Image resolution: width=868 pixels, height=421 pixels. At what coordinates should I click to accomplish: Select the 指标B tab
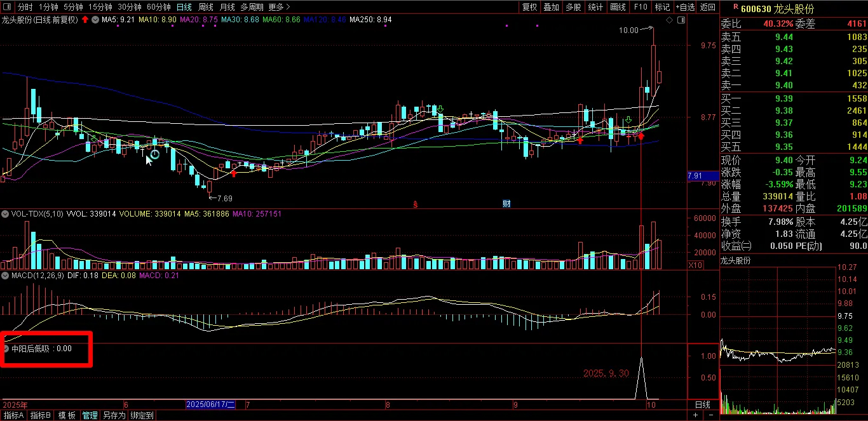tap(41, 415)
